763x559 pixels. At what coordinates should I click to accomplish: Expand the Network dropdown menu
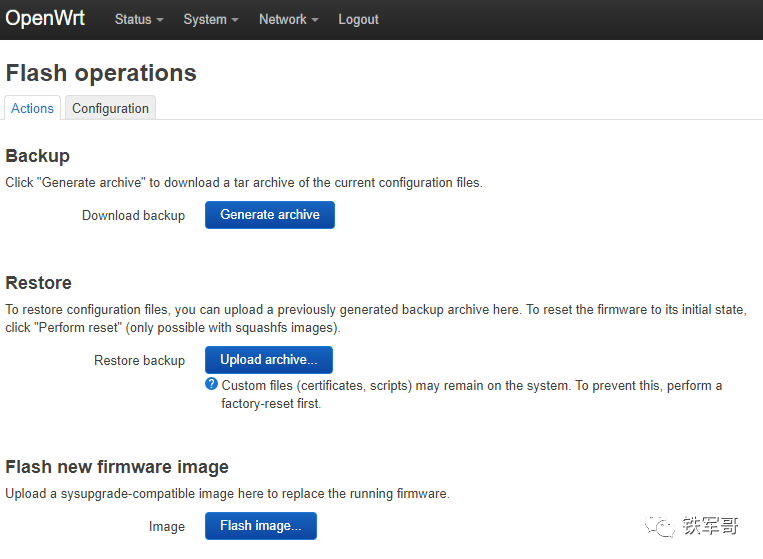[288, 20]
